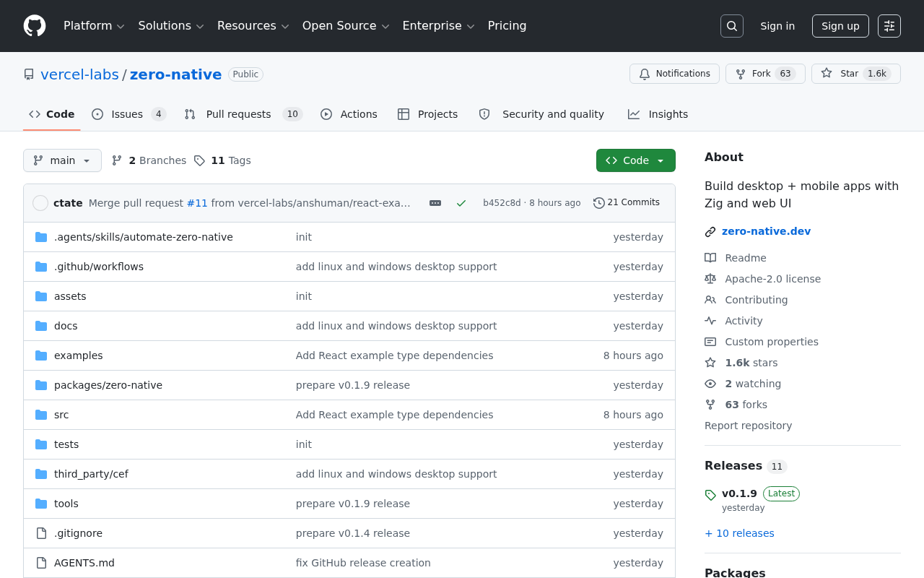
Task: Click the GitHub logo icon
Action: click(x=35, y=26)
